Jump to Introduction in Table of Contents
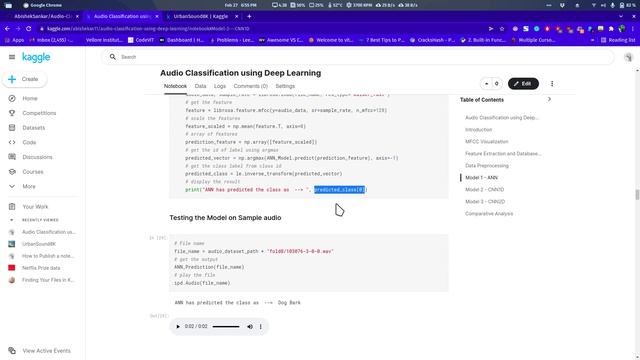The height and width of the screenshot is (360, 640). click(478, 130)
